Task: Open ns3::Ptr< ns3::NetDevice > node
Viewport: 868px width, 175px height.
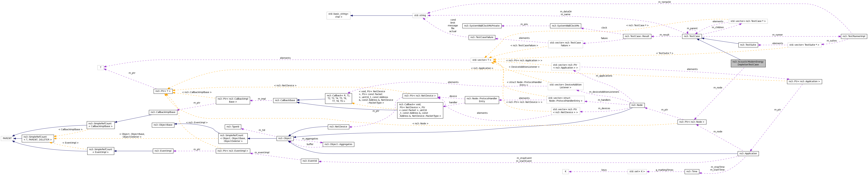Action: [x=420, y=96]
